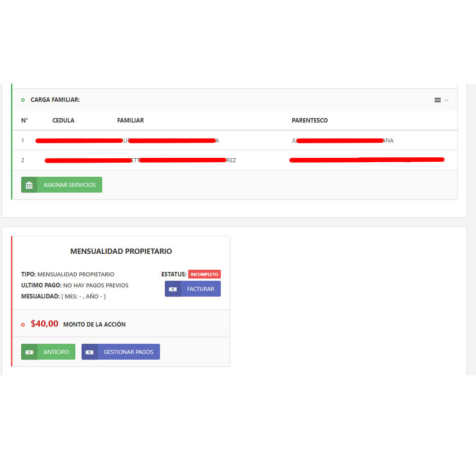Click the FAMILIAR column header
Image resolution: width=476 pixels, height=476 pixels.
(130, 120)
